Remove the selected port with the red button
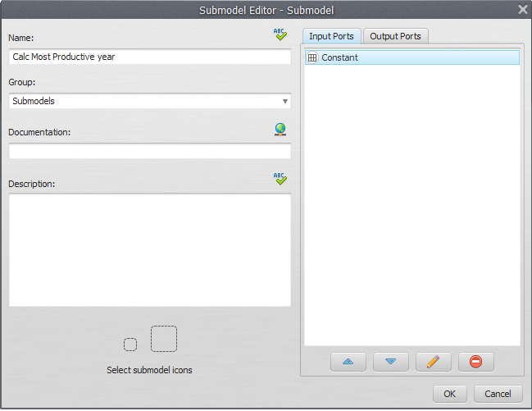This screenshot has width=532, height=411. pyautogui.click(x=476, y=361)
